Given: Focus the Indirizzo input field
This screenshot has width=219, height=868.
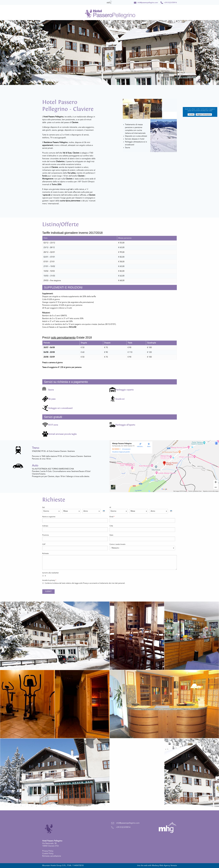Looking at the screenshot, I should pos(75,530).
